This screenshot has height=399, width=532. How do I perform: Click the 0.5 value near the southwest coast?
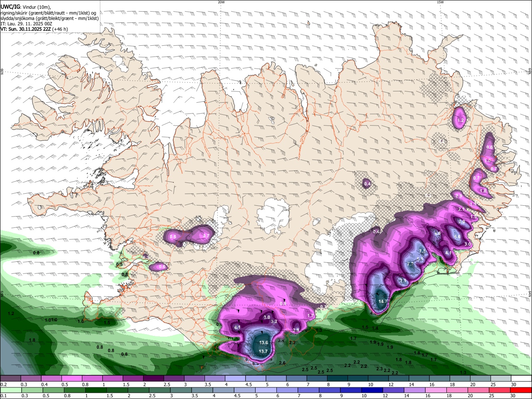(x=119, y=264)
